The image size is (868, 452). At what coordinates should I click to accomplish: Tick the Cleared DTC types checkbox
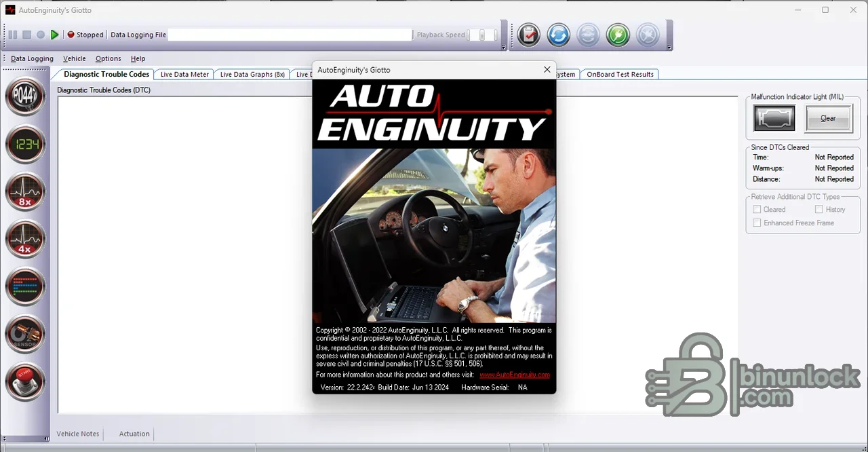point(757,210)
